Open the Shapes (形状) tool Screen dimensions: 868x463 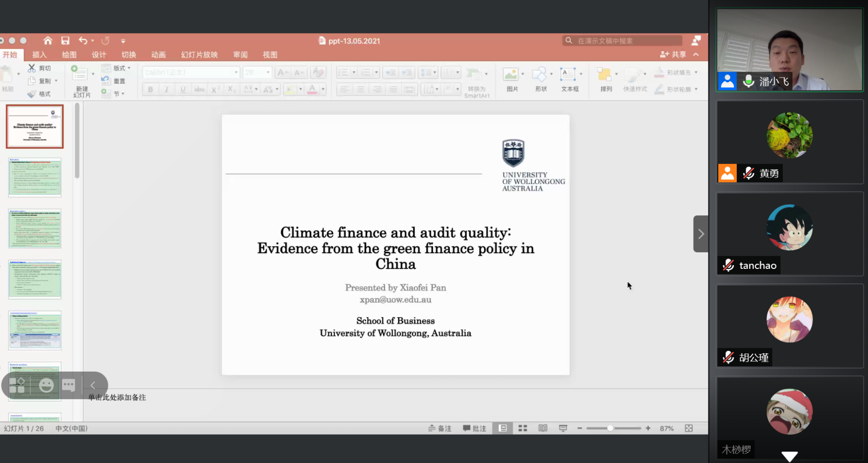(539, 75)
